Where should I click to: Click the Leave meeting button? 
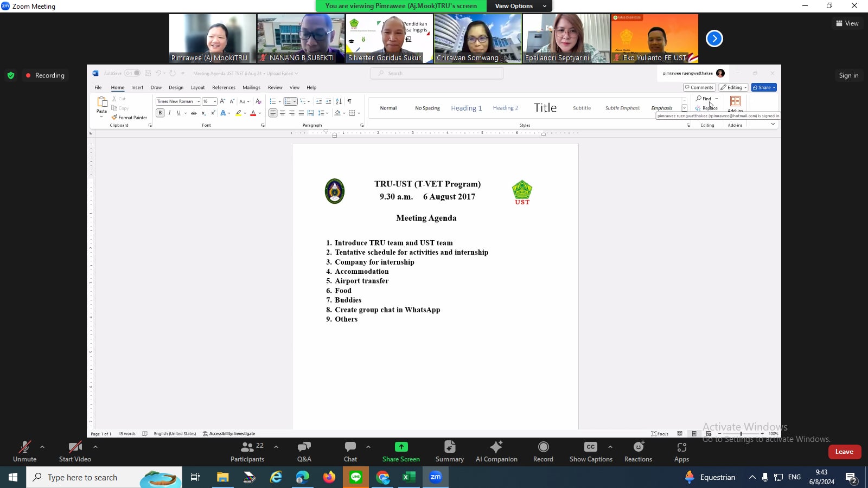click(x=844, y=452)
